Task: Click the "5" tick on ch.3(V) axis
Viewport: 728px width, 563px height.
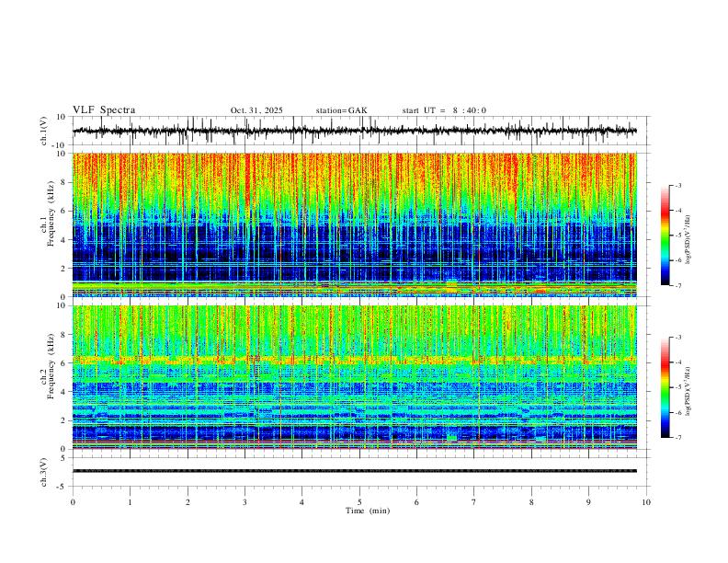Action: point(63,458)
